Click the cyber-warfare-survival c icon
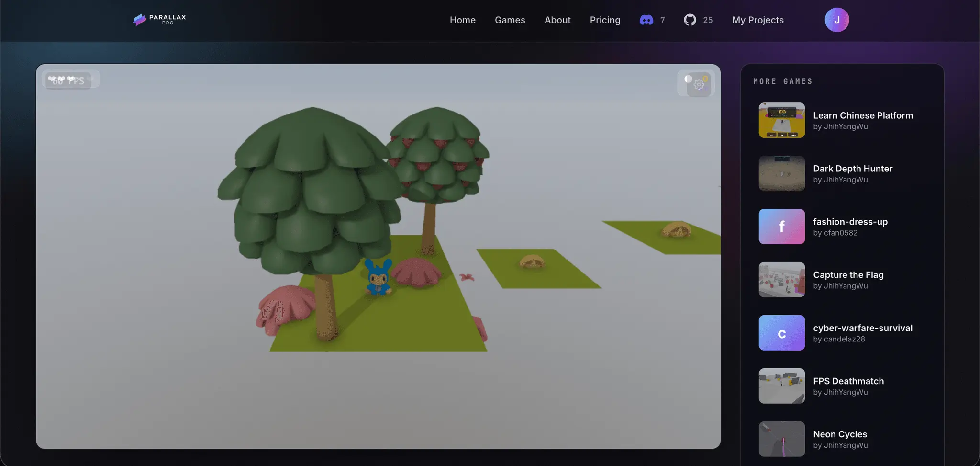This screenshot has width=980, height=466. (x=781, y=333)
